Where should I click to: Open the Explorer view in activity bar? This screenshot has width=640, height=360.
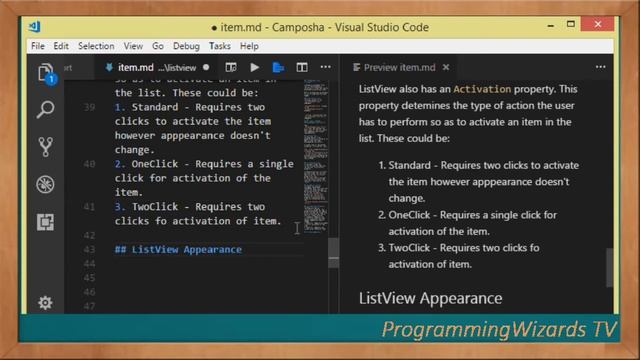click(x=46, y=73)
